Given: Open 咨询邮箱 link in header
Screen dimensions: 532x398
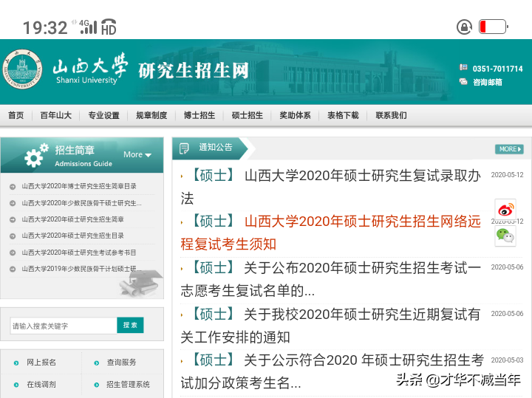Looking at the screenshot, I should point(488,82).
